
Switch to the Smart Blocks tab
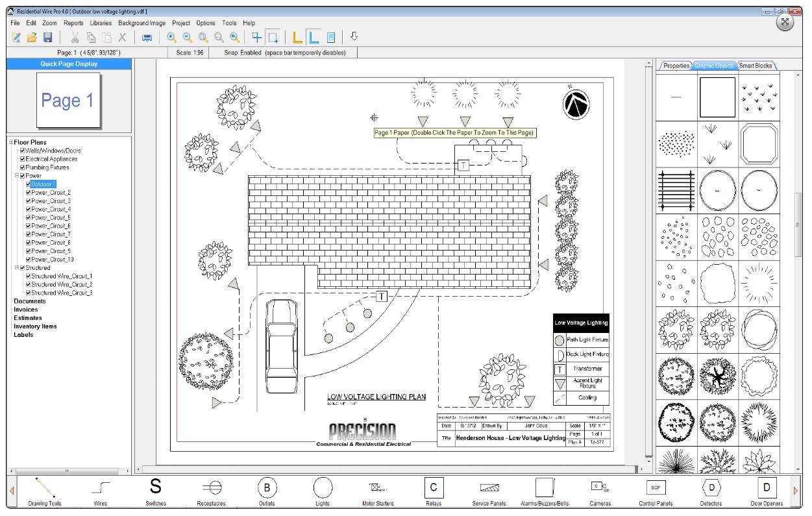[756, 66]
